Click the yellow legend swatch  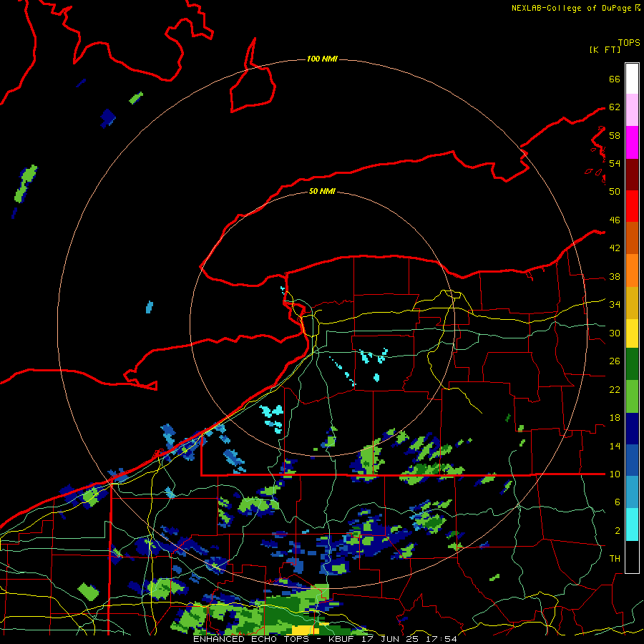[x=632, y=333]
